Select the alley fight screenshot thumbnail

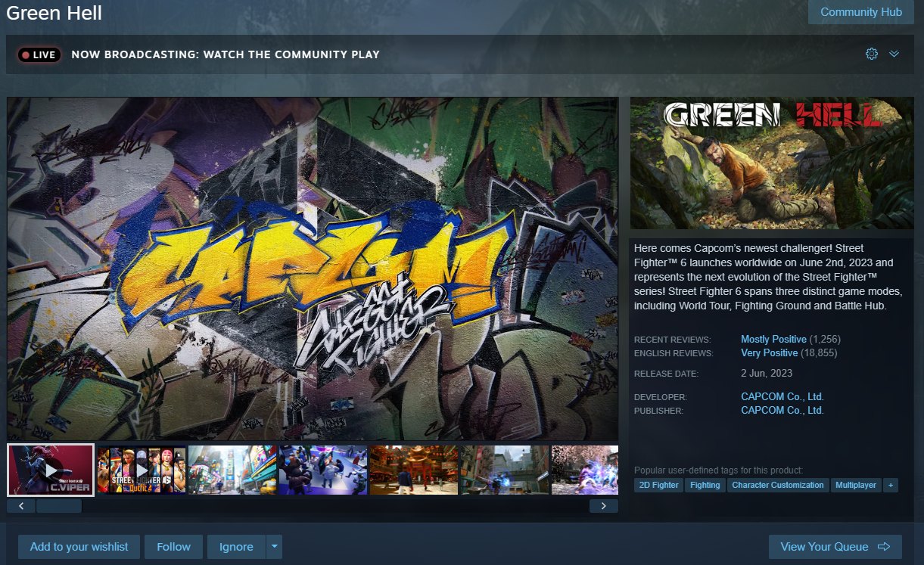[505, 470]
